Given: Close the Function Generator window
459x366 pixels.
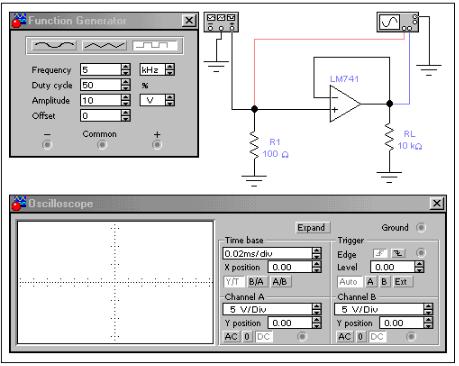Looking at the screenshot, I should tap(189, 21).
